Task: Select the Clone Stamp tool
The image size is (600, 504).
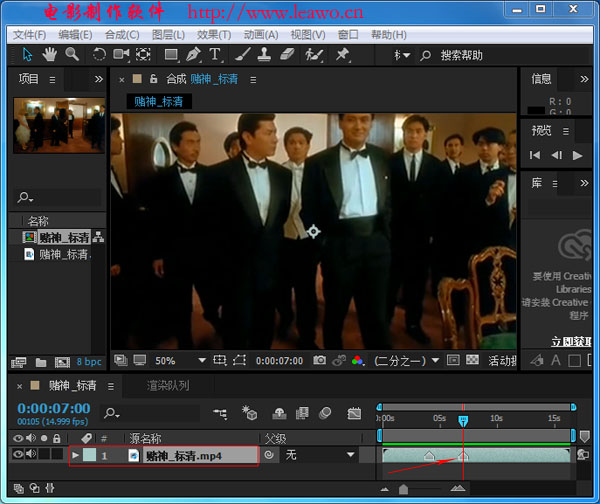Action: click(x=264, y=54)
